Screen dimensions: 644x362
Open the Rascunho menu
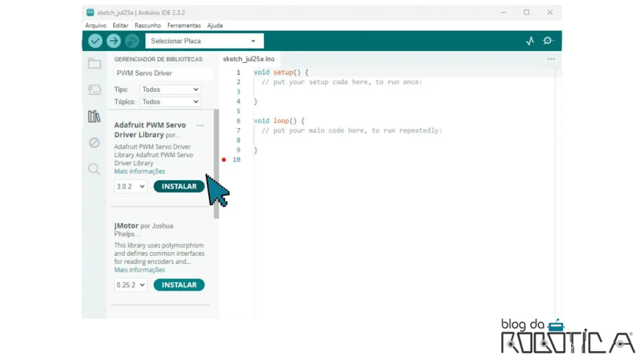[148, 25]
